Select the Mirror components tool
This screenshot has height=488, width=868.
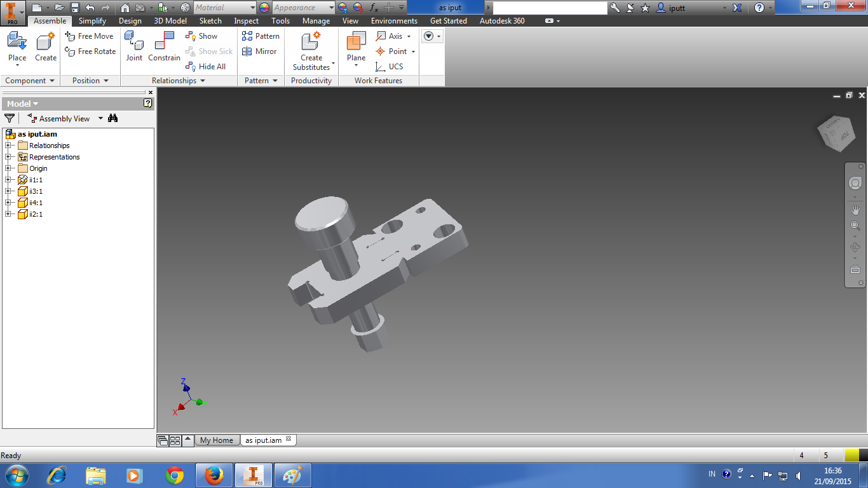click(260, 51)
